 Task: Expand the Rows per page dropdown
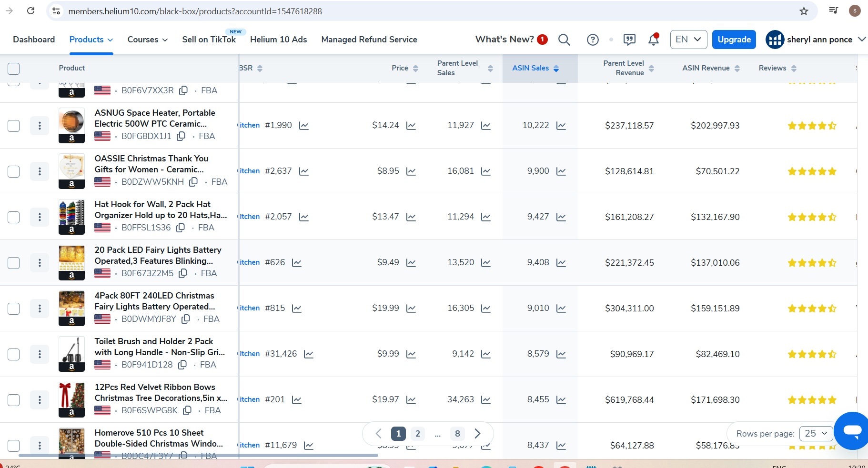[816, 434]
